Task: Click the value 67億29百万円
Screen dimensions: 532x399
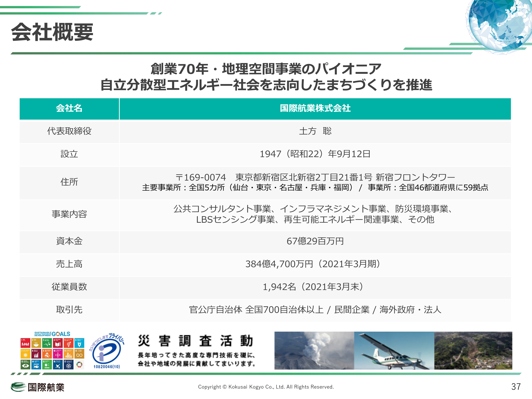Action: [315, 241]
